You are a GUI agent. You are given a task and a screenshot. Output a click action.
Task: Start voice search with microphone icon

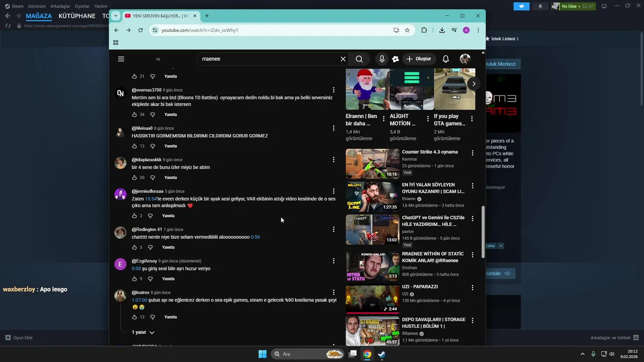[382, 59]
